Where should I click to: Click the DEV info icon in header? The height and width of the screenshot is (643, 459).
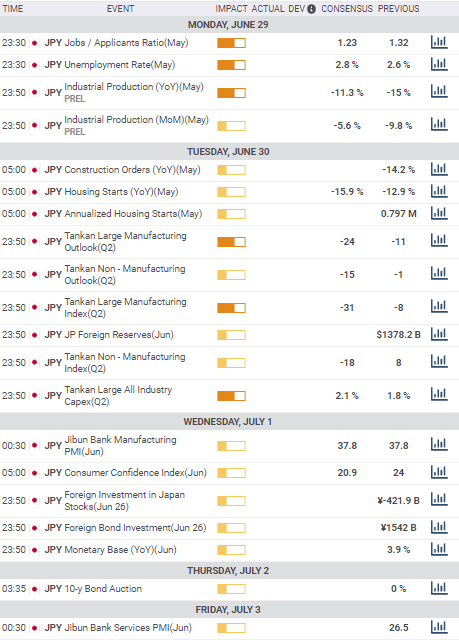point(312,9)
